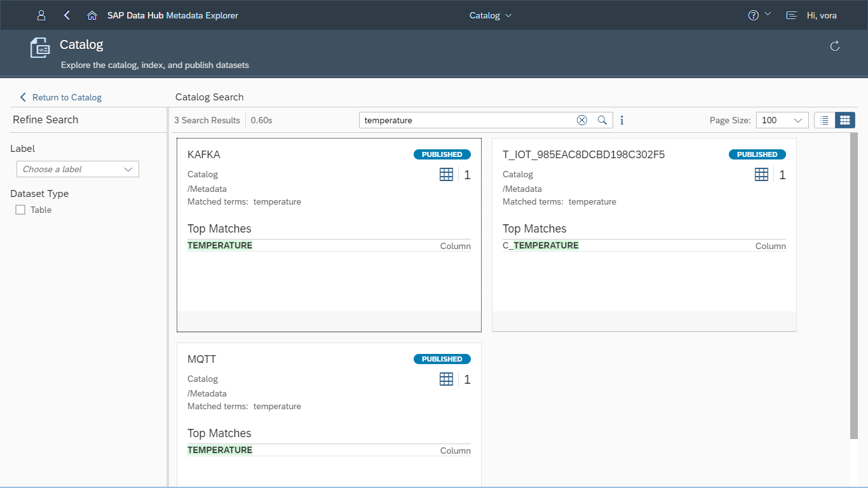The width and height of the screenshot is (868, 488).
Task: Open the Catalog navigation dropdown
Action: (490, 15)
